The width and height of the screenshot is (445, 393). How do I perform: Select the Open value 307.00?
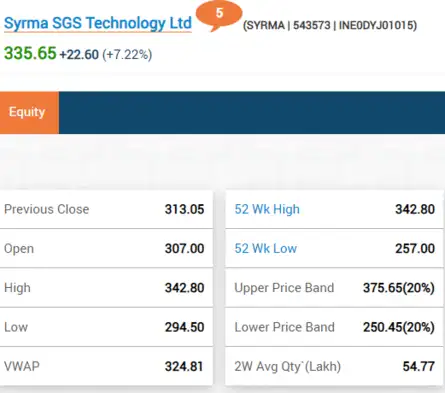tap(184, 249)
